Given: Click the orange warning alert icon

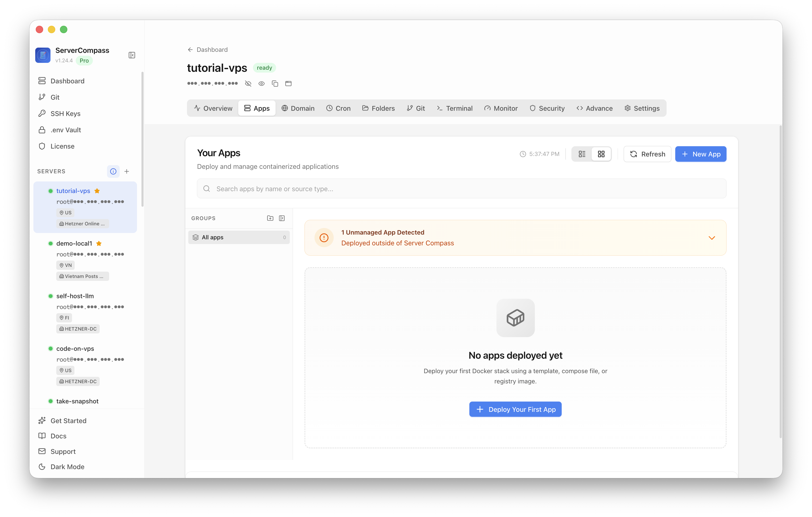Looking at the screenshot, I should pos(324,238).
